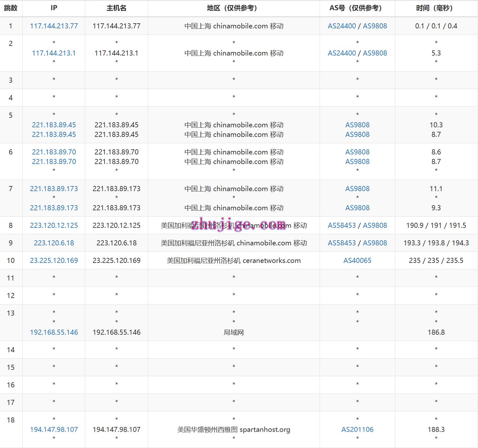The width and height of the screenshot is (478, 448).
Task: Follow the 223.120.6.18 IP address link
Action: (x=54, y=243)
